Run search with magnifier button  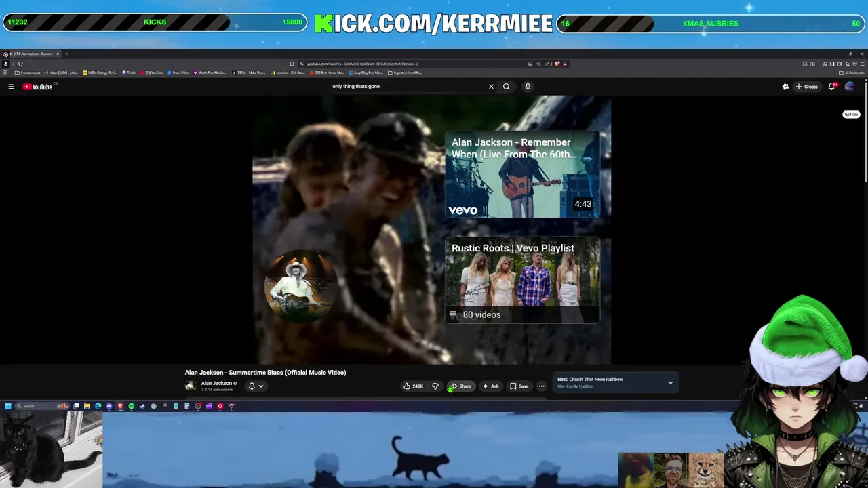pyautogui.click(x=506, y=87)
